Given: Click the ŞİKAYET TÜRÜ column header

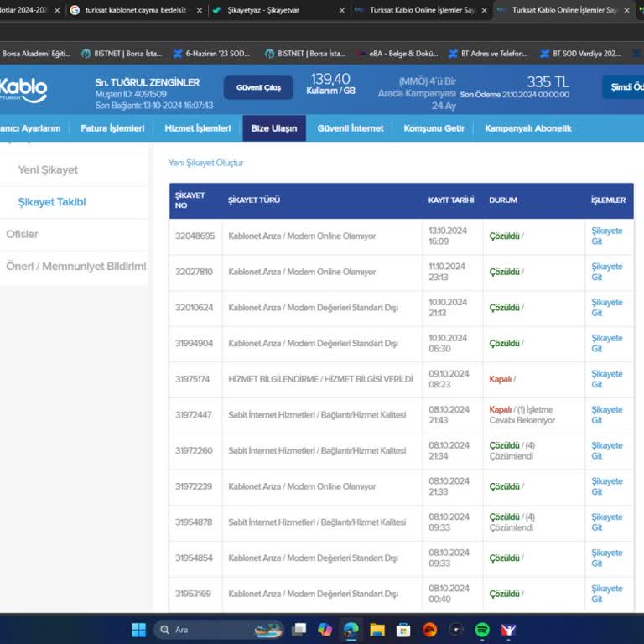Looking at the screenshot, I should (254, 200).
